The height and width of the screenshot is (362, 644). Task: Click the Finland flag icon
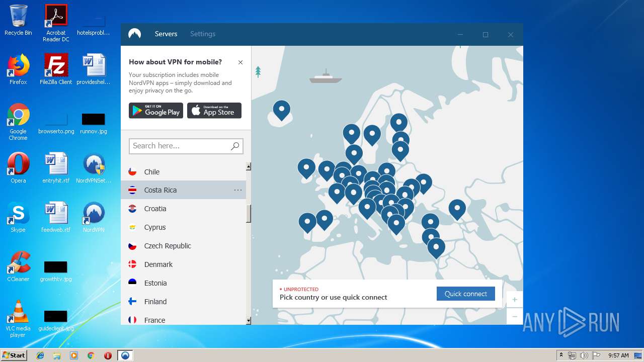tap(132, 301)
